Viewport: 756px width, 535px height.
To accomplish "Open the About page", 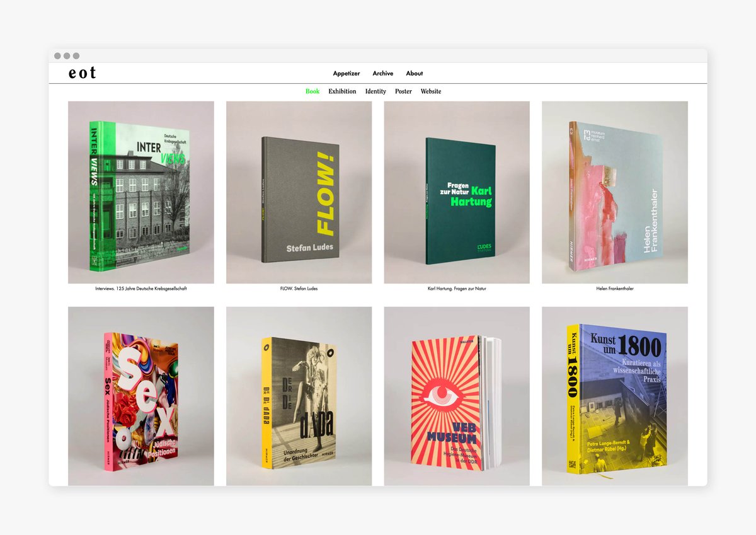I will pos(415,73).
